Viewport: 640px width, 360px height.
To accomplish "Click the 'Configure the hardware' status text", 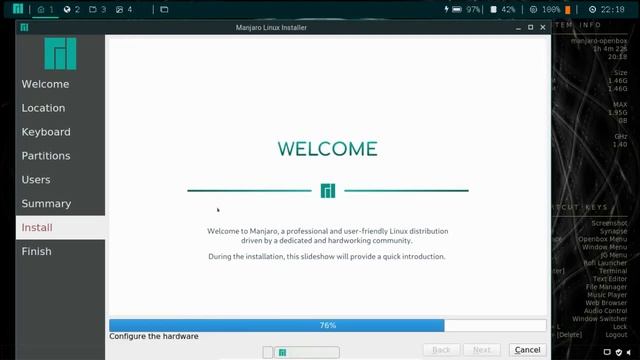I will pos(154,336).
